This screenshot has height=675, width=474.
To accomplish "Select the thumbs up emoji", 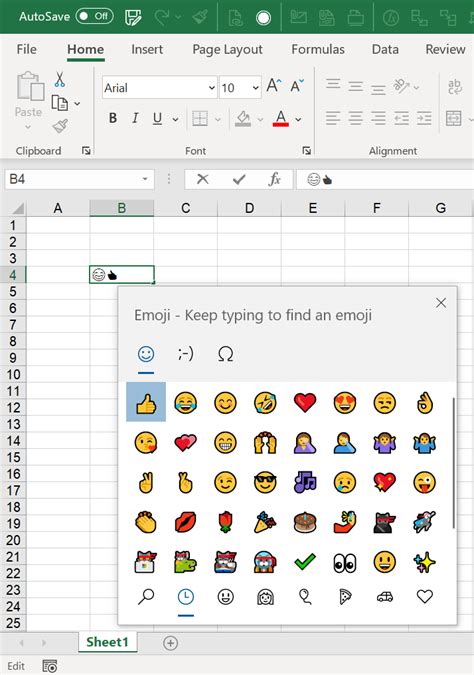I will 146,402.
